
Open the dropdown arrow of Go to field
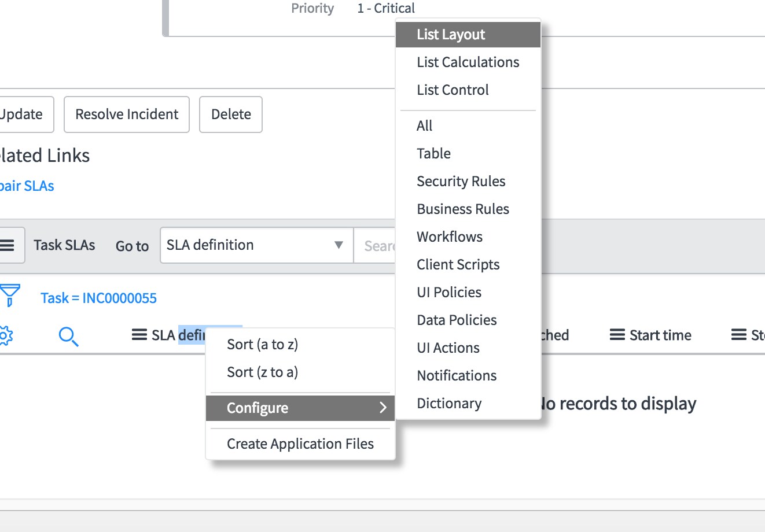click(x=339, y=245)
